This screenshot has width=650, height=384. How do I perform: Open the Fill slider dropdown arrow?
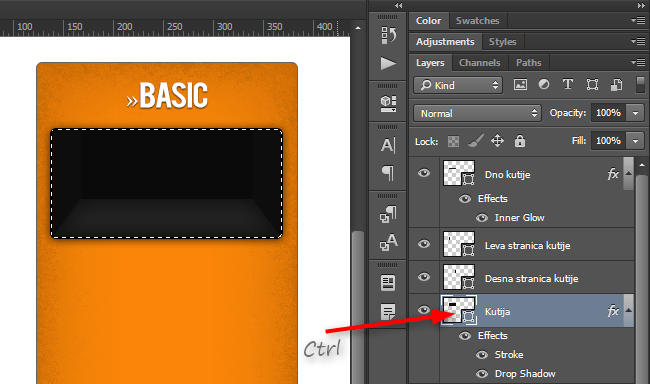(635, 141)
